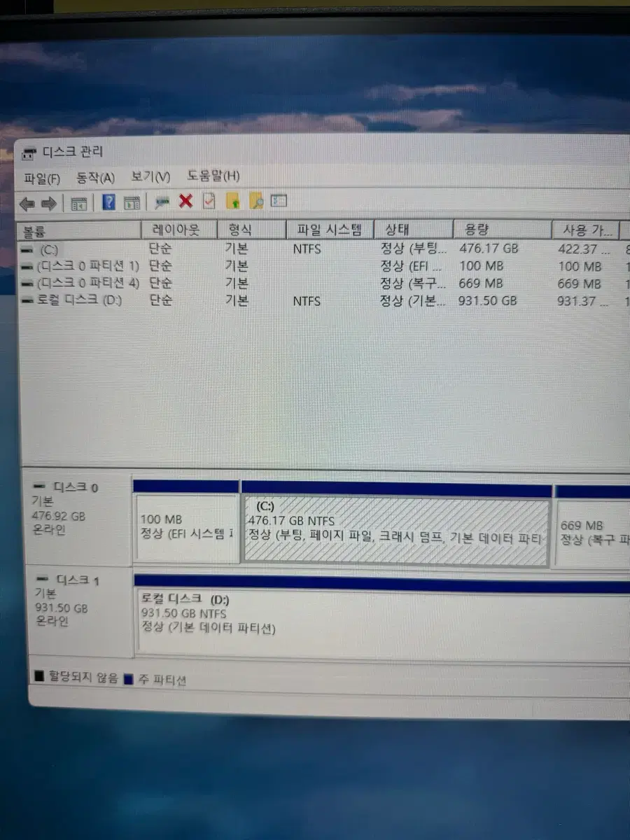
Task: Click the disk icon next to 디스크 0 label
Action: pos(40,486)
